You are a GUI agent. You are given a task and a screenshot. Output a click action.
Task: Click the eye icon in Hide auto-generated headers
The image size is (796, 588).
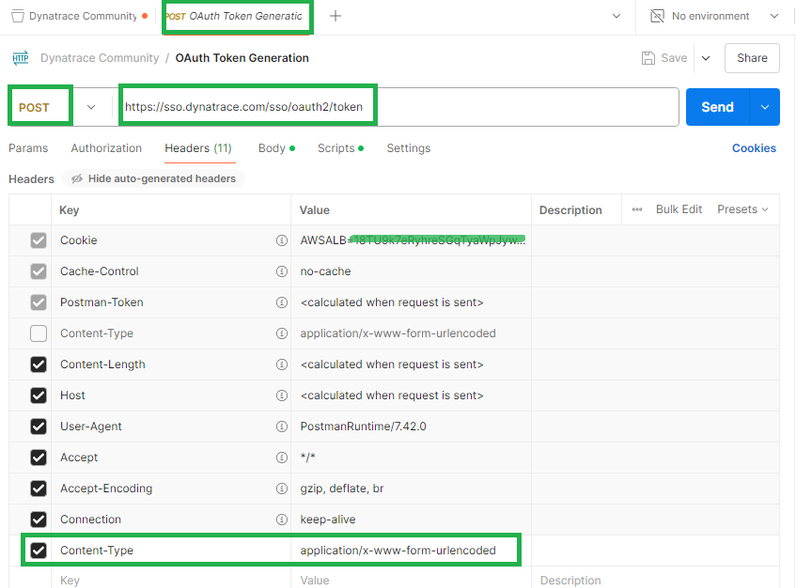(x=77, y=179)
